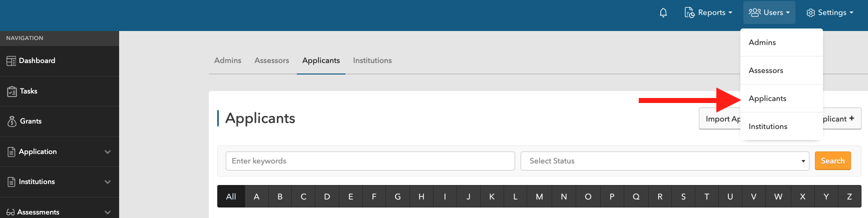
Task: Expand the Institutions sidebar chevron
Action: [108, 182]
